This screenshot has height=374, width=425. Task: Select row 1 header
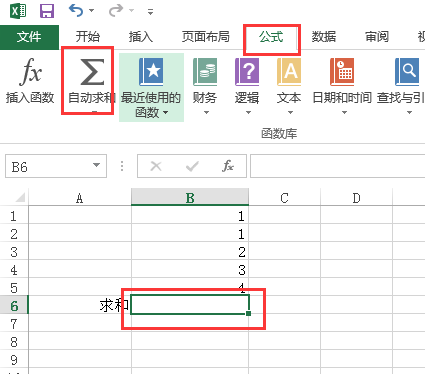[x=14, y=216]
